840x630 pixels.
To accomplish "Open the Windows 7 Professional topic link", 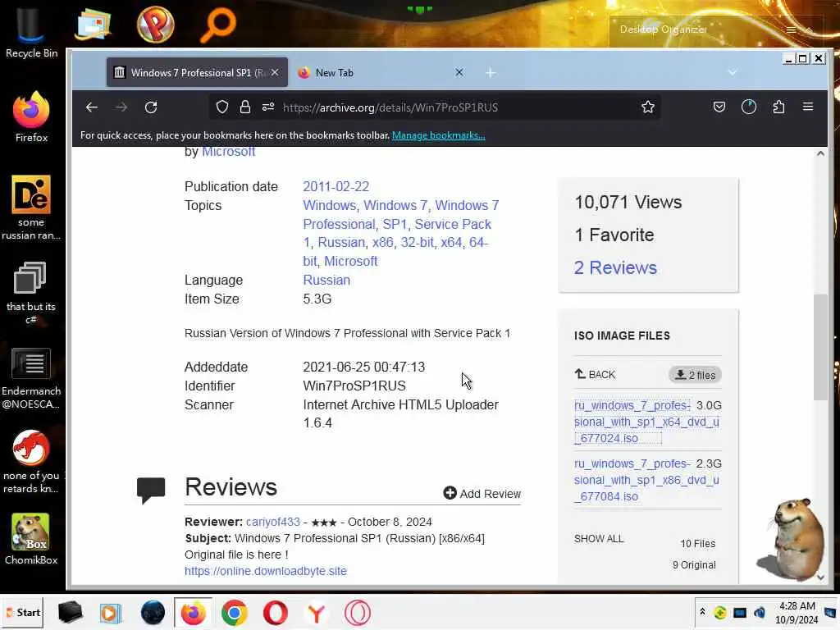I will click(x=401, y=214).
